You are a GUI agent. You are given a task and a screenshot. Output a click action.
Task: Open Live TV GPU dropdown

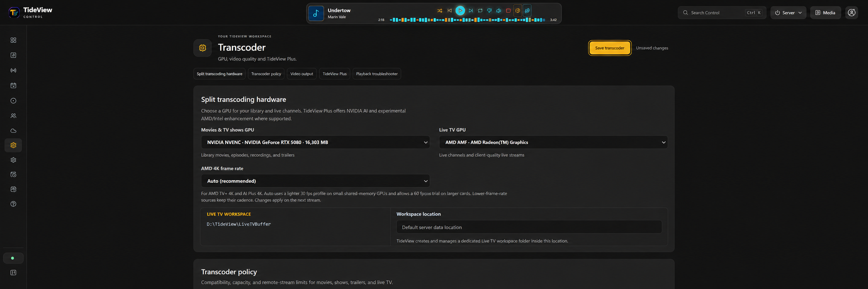coord(553,142)
